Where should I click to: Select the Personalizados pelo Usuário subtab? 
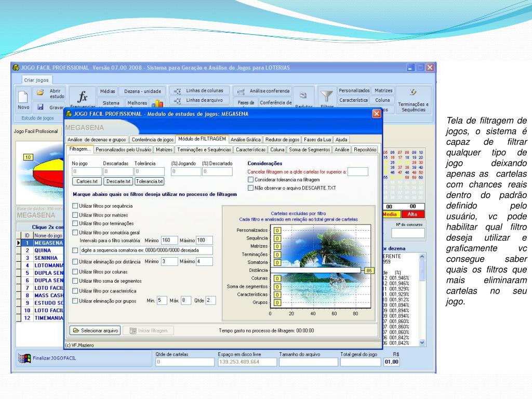click(123, 150)
